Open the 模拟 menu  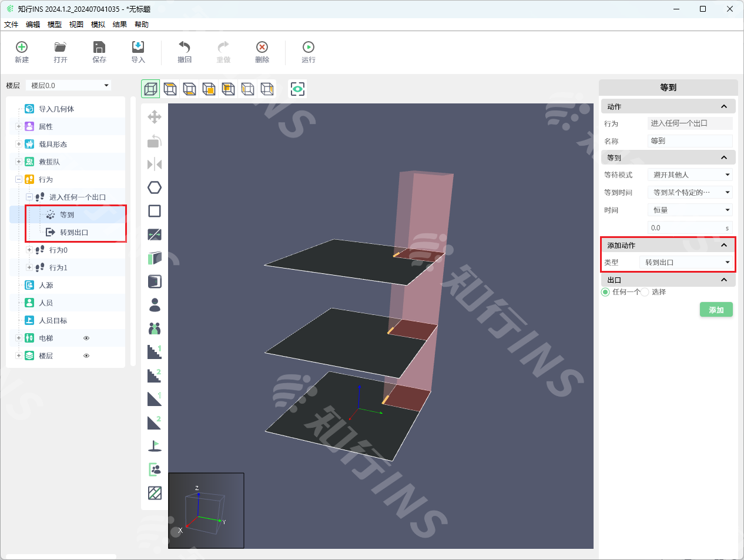tap(98, 24)
